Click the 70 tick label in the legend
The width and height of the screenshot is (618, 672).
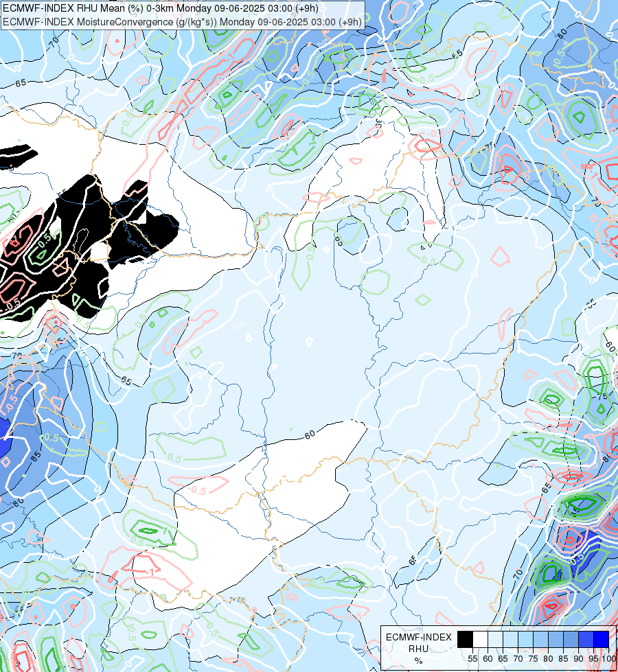click(518, 658)
